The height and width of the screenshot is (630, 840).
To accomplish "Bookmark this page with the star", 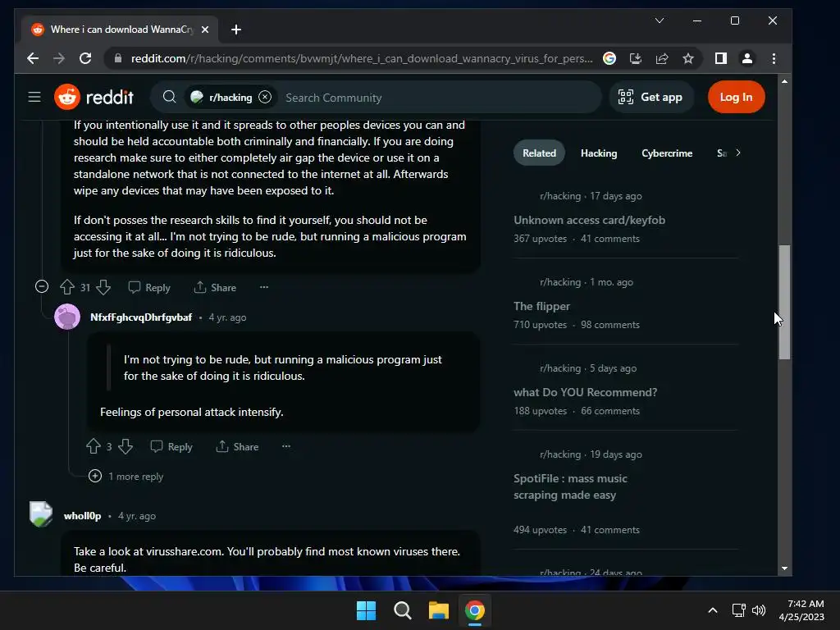I will click(x=688, y=58).
